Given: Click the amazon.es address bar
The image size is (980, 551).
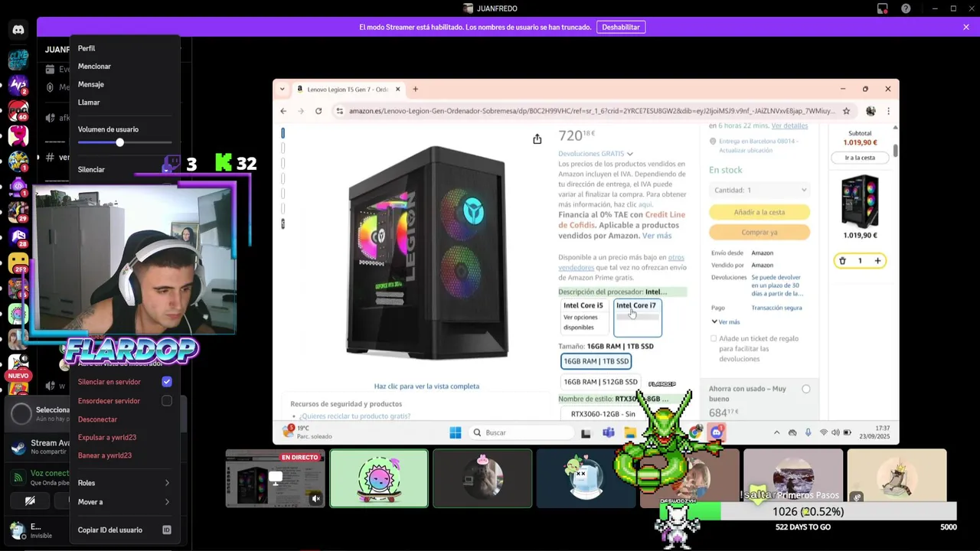Looking at the screenshot, I should coord(592,111).
